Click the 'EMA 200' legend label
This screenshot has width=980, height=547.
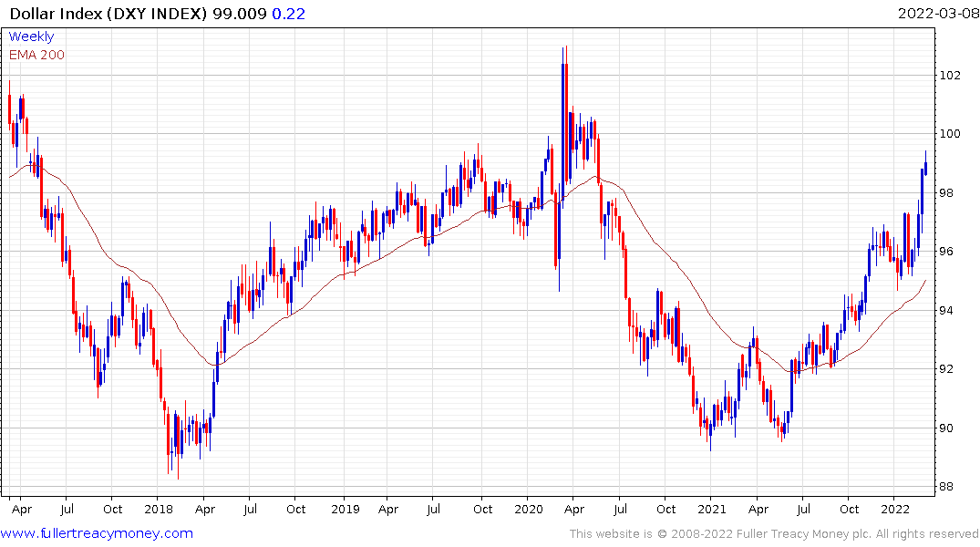pyautogui.click(x=36, y=55)
